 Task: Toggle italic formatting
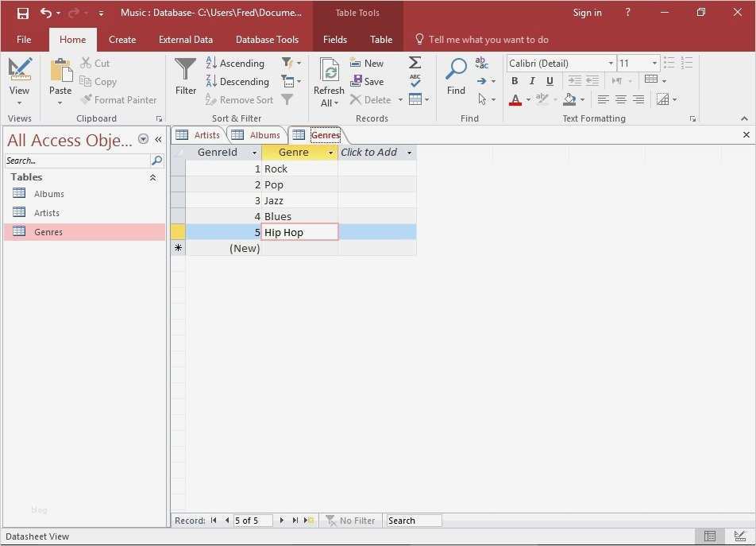tap(532, 80)
